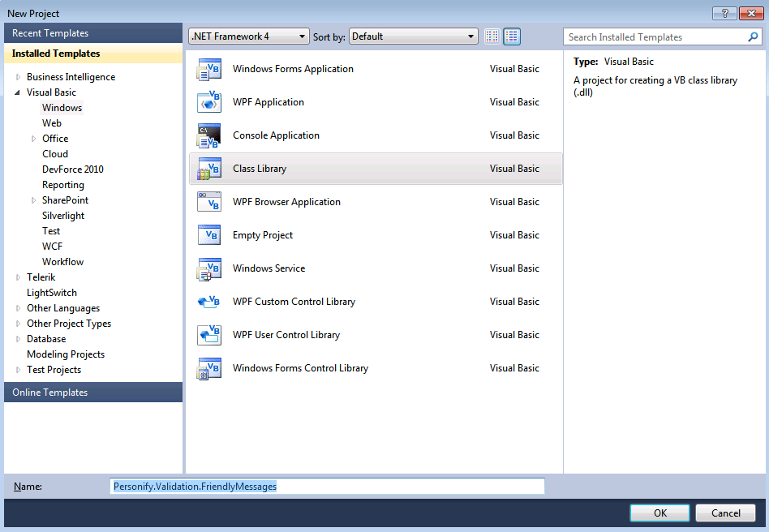Select the Business Intelligence tree label
This screenshot has width=769, height=532.
coord(71,77)
